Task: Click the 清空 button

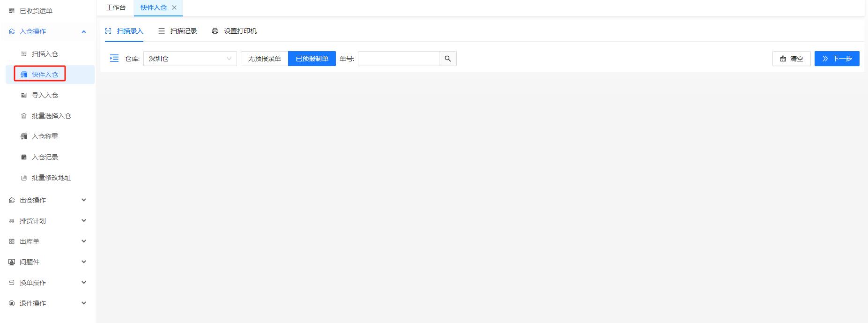Action: (791, 59)
